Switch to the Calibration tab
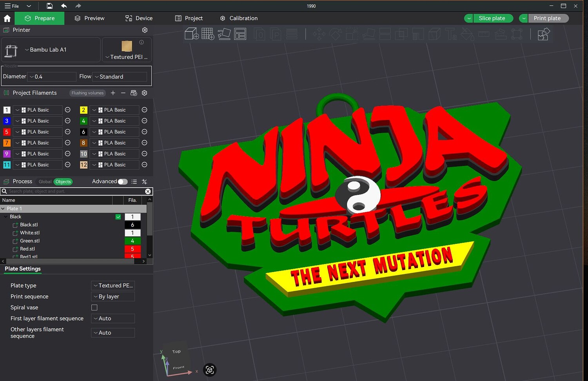Screen dimensions: 588x381 click(239, 18)
